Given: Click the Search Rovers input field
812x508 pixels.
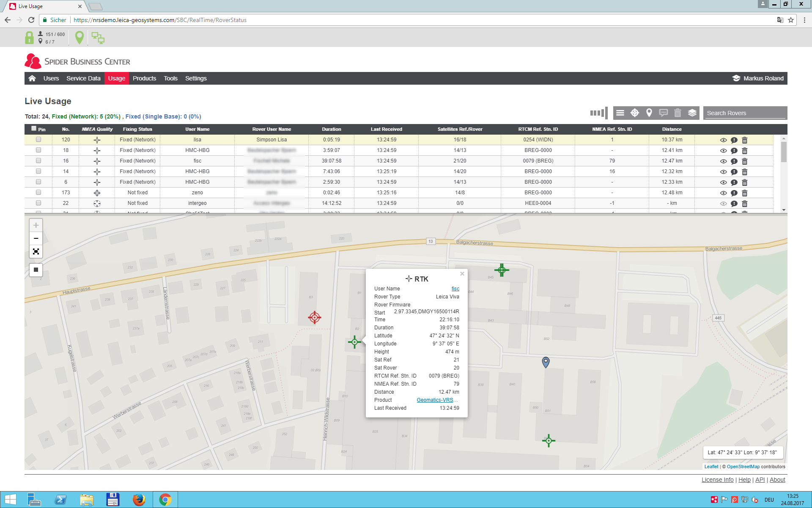Looking at the screenshot, I should pyautogui.click(x=744, y=113).
